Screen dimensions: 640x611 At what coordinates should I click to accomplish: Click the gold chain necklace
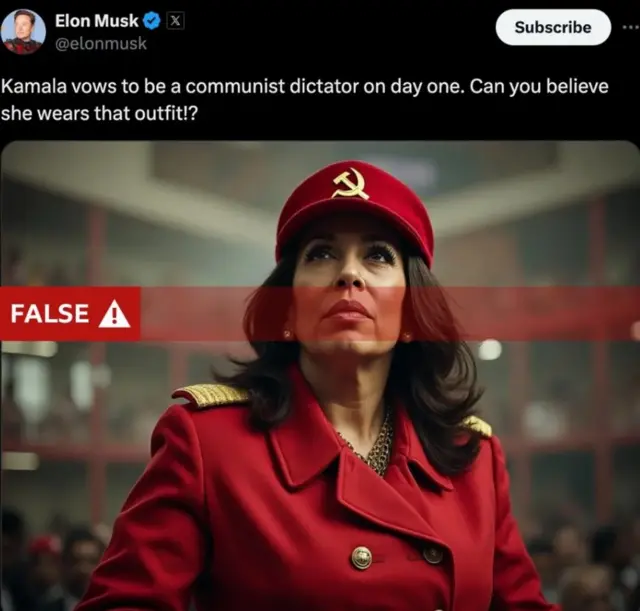(373, 449)
